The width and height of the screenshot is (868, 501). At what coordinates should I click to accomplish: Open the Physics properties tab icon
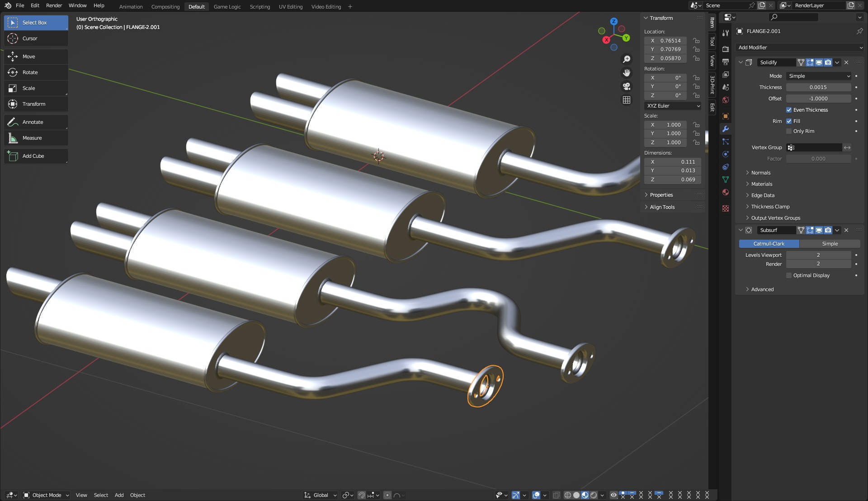point(726,154)
